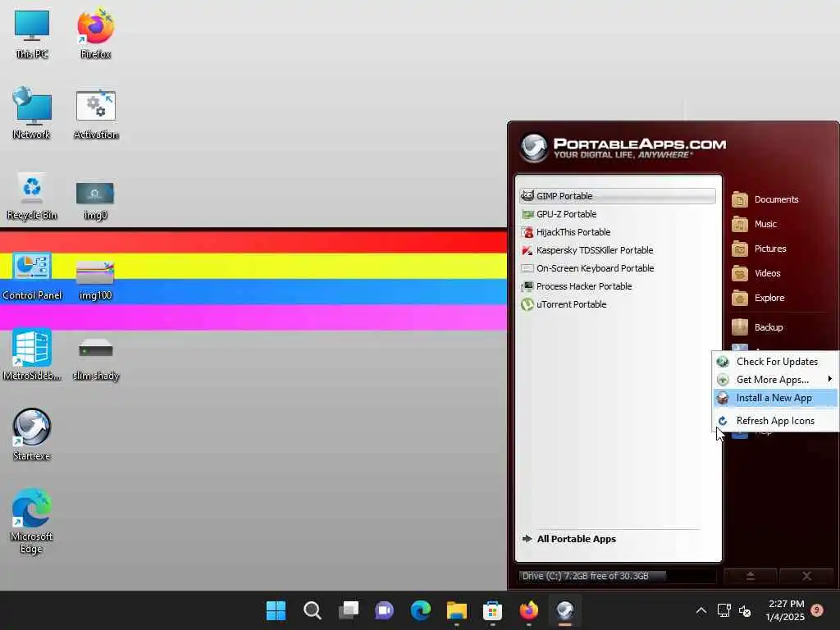
Task: Launch GIMP Portable from the app list
Action: 617,196
